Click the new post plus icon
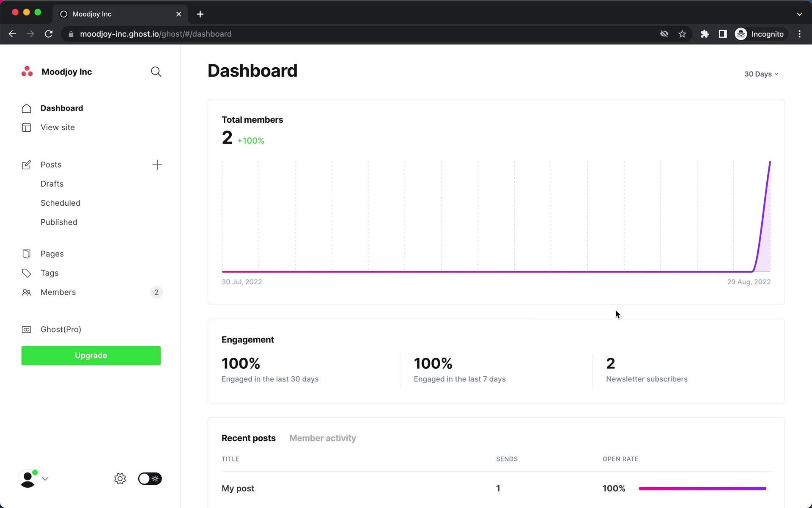The image size is (812, 508). (157, 165)
